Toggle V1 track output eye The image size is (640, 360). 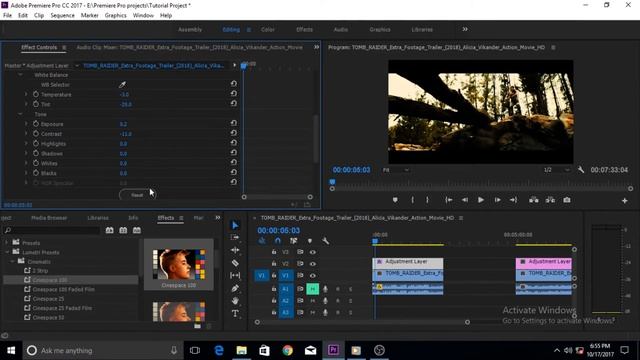pos(313,276)
